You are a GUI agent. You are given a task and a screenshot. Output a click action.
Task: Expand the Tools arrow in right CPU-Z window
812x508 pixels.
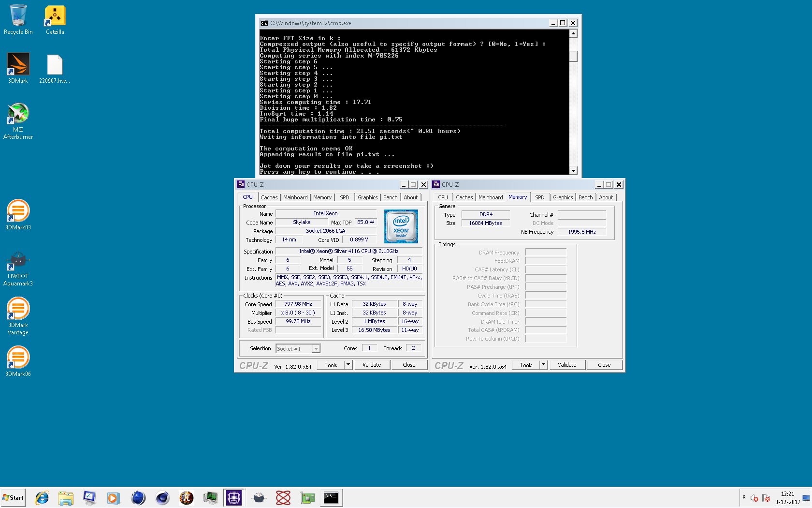[x=544, y=365]
